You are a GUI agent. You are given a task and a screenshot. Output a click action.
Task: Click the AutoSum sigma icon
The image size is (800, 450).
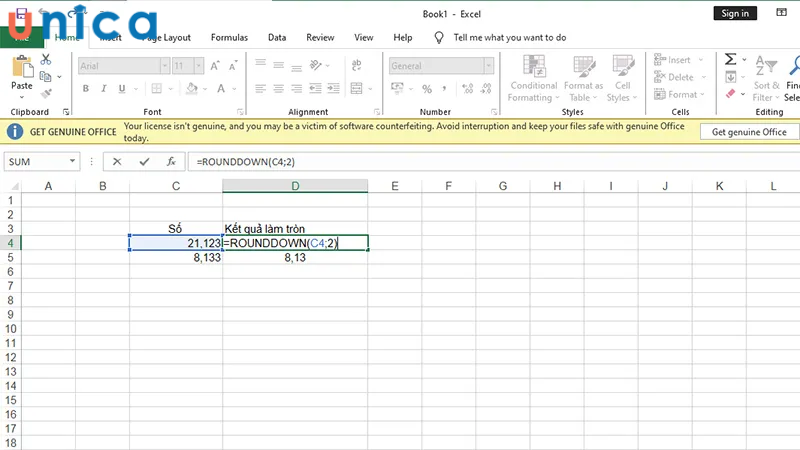point(731,60)
